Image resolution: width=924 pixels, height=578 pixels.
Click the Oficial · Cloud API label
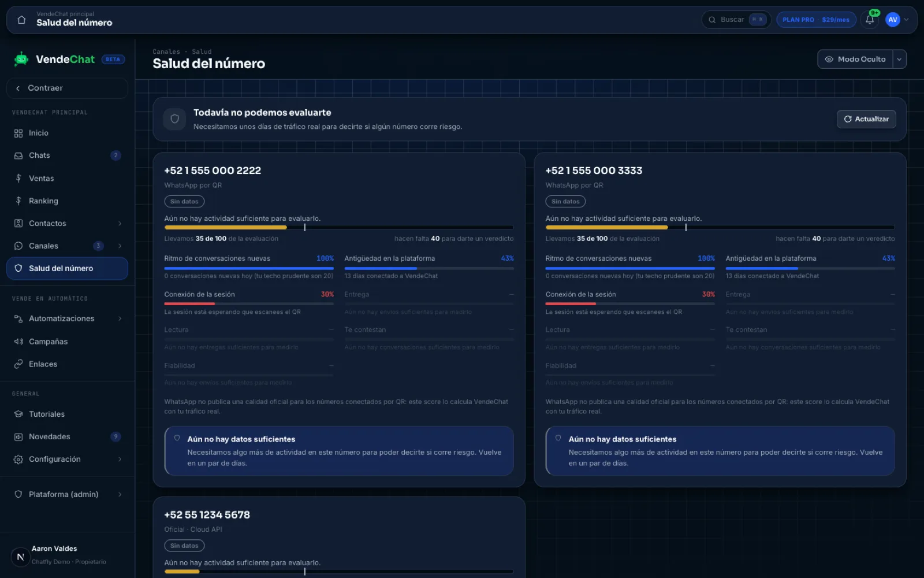193,529
